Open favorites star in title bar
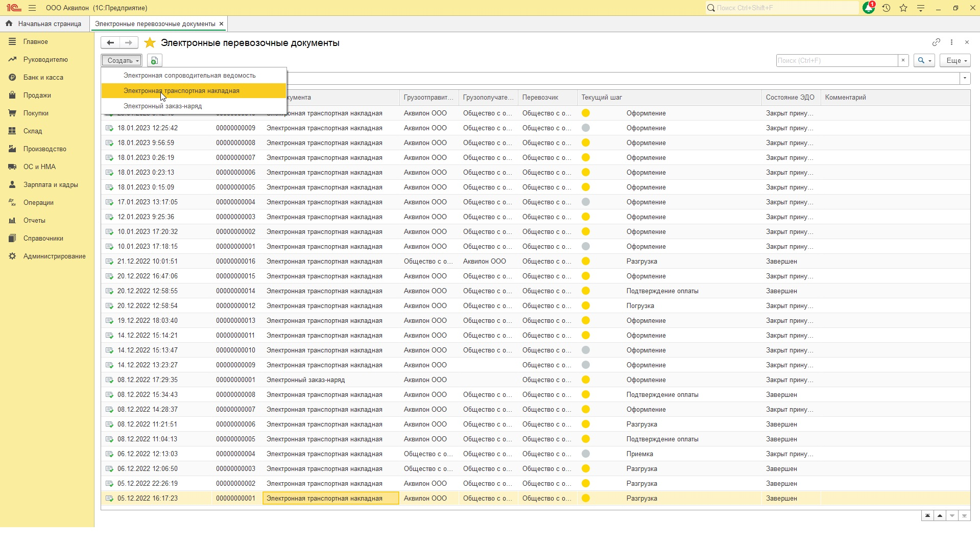 click(x=903, y=8)
